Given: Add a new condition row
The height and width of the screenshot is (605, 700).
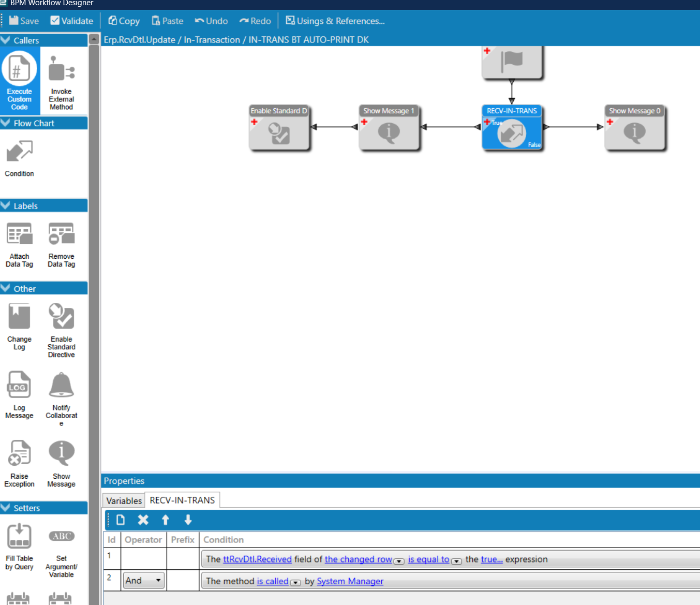Looking at the screenshot, I should click(x=121, y=520).
